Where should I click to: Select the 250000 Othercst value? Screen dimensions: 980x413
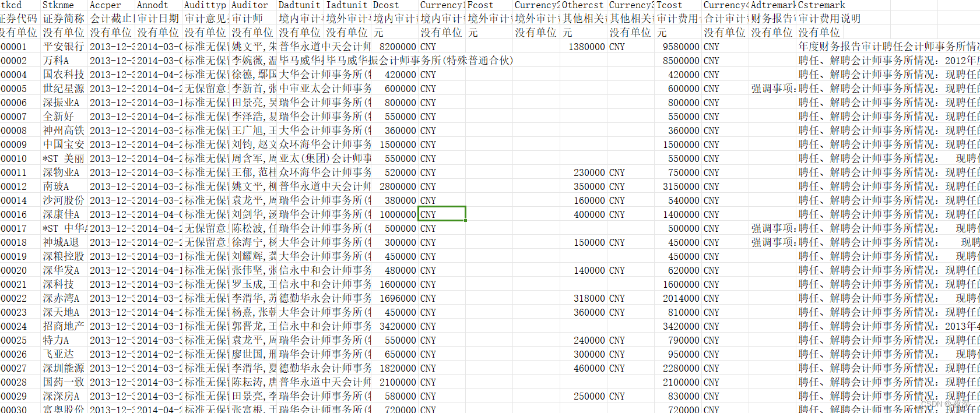pyautogui.click(x=584, y=396)
